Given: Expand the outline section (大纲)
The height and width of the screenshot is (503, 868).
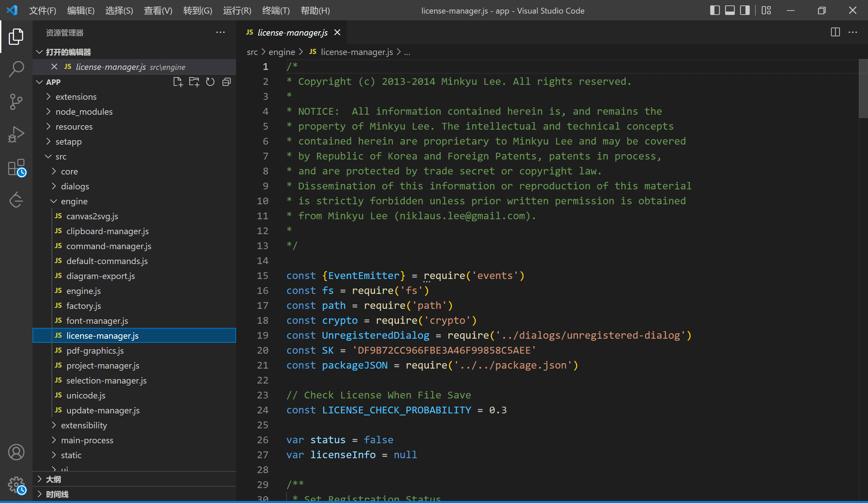Looking at the screenshot, I should (x=134, y=479).
